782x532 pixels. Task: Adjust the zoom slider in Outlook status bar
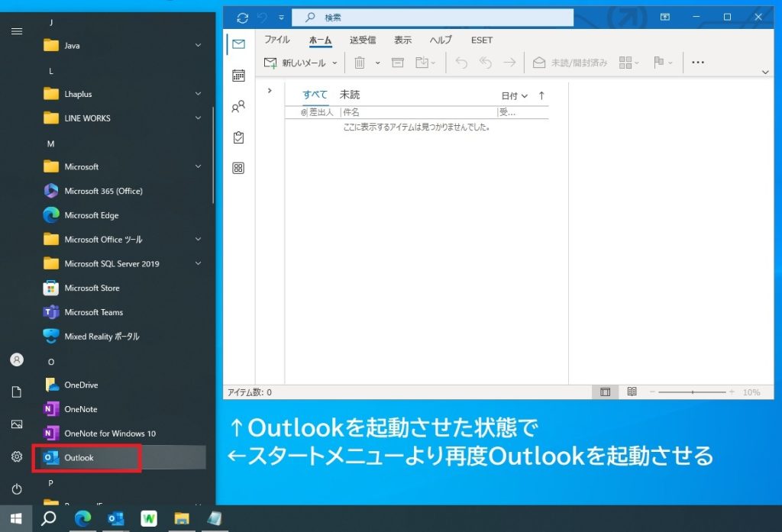[692, 392]
